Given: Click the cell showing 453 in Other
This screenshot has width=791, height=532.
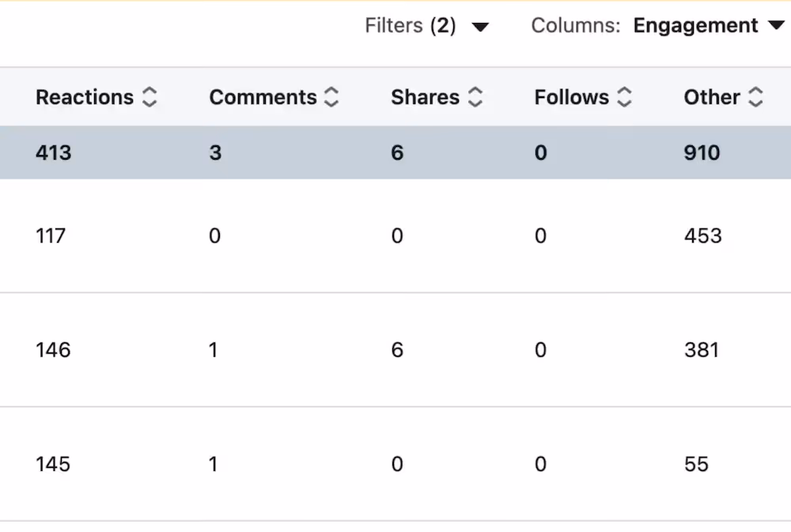Looking at the screenshot, I should pyautogui.click(x=702, y=236).
